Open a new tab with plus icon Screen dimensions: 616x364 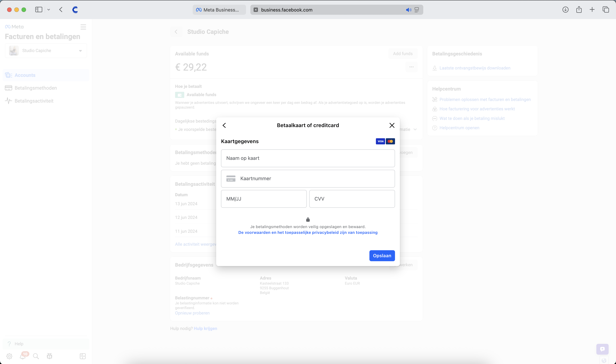[592, 10]
